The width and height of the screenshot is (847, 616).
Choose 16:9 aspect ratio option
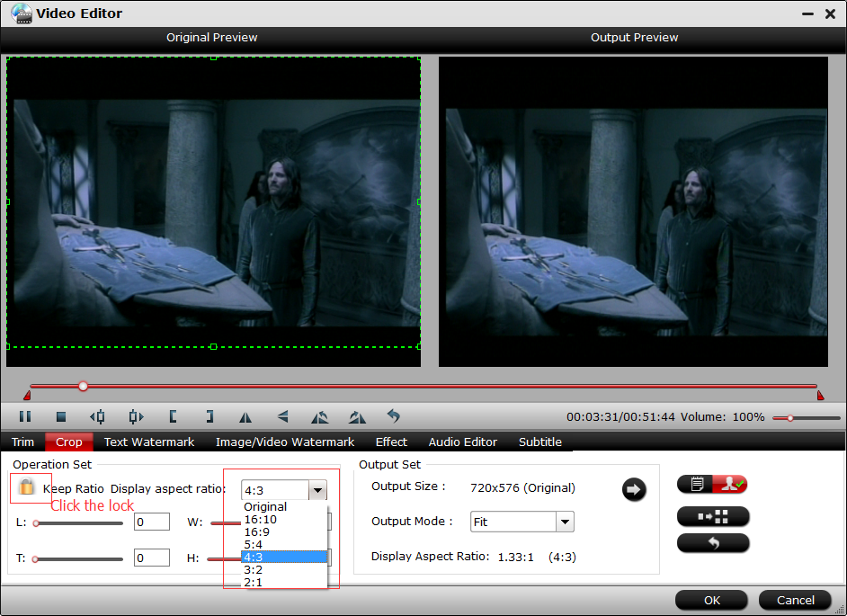284,531
